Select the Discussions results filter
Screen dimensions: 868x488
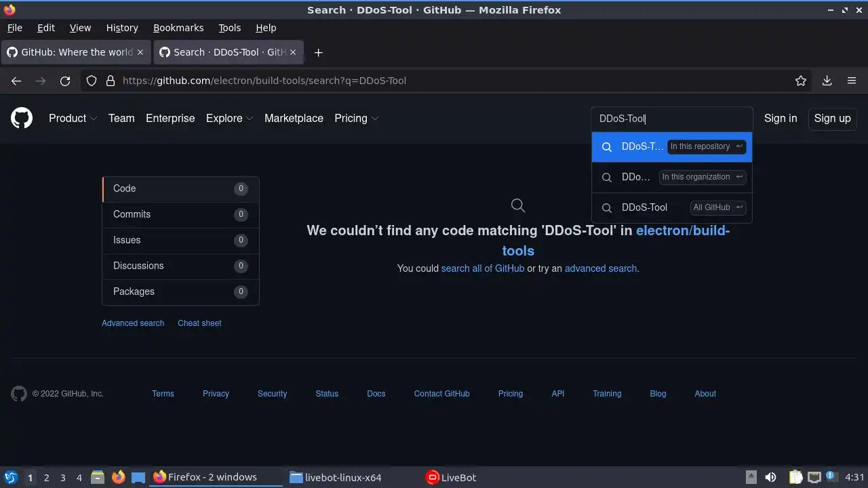(180, 266)
